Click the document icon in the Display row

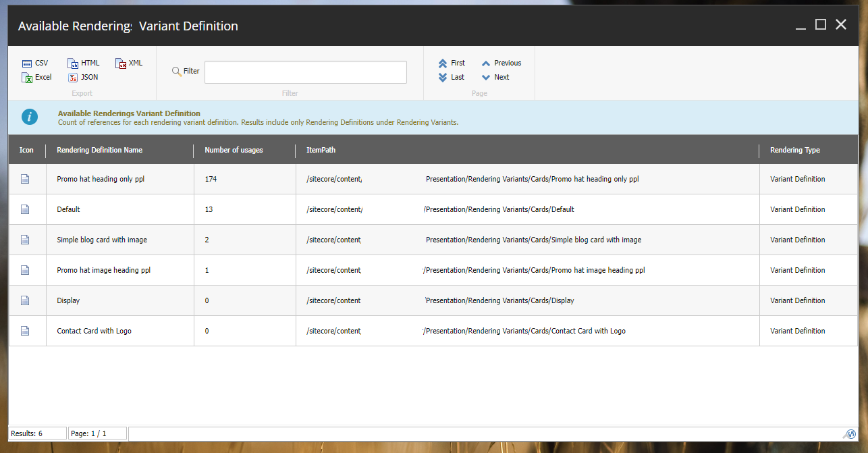(25, 300)
